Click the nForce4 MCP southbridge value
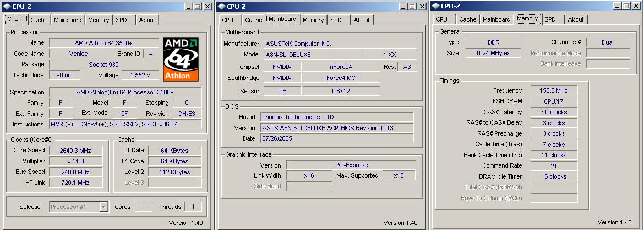 pyautogui.click(x=341, y=78)
